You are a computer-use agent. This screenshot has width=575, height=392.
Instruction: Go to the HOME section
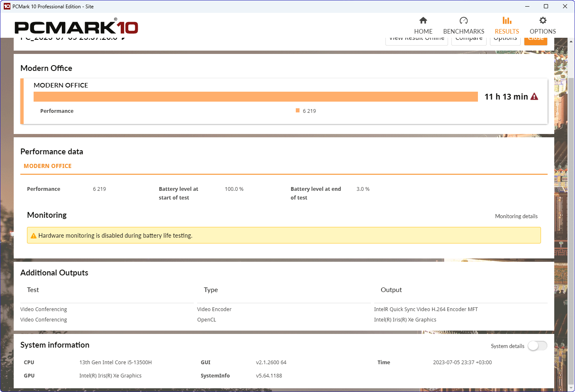point(423,26)
